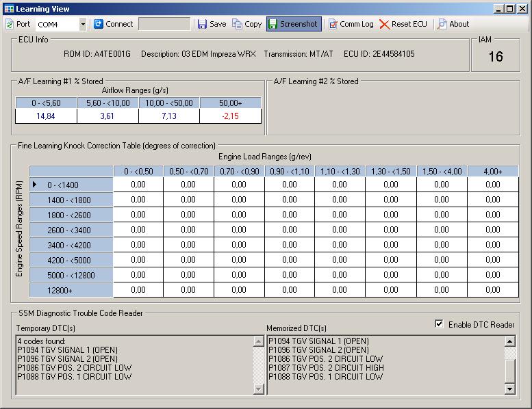Click the Connect icon
Screen dimensions: 532x409
(x=99, y=24)
